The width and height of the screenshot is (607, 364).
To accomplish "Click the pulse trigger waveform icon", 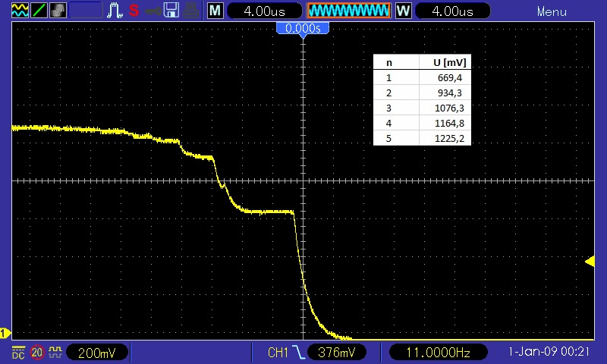I will (x=115, y=11).
